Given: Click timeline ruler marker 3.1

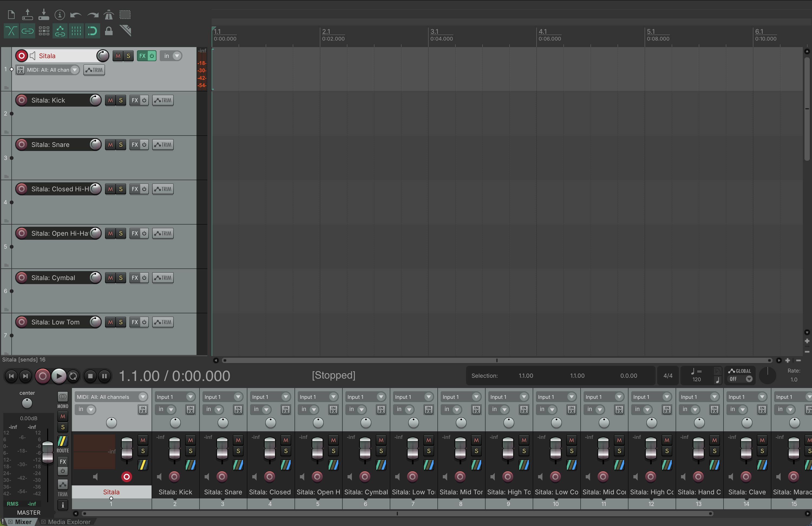Looking at the screenshot, I should point(434,31).
